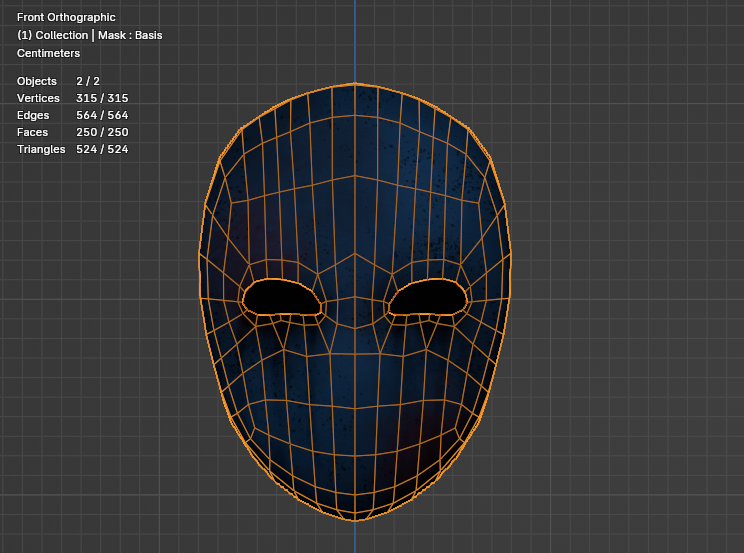
Task: Click inside the mask's eye hole on screen left
Action: tap(281, 297)
